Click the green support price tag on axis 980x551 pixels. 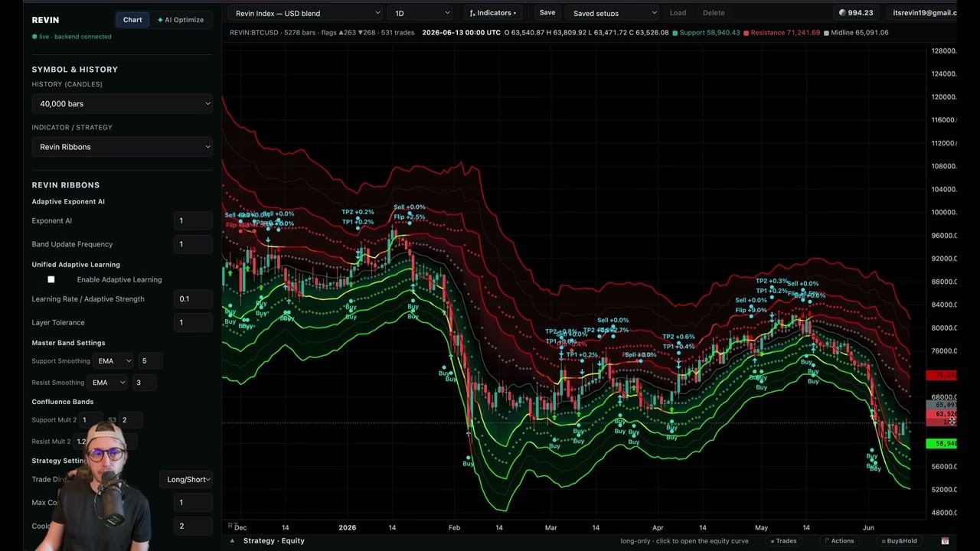point(941,443)
